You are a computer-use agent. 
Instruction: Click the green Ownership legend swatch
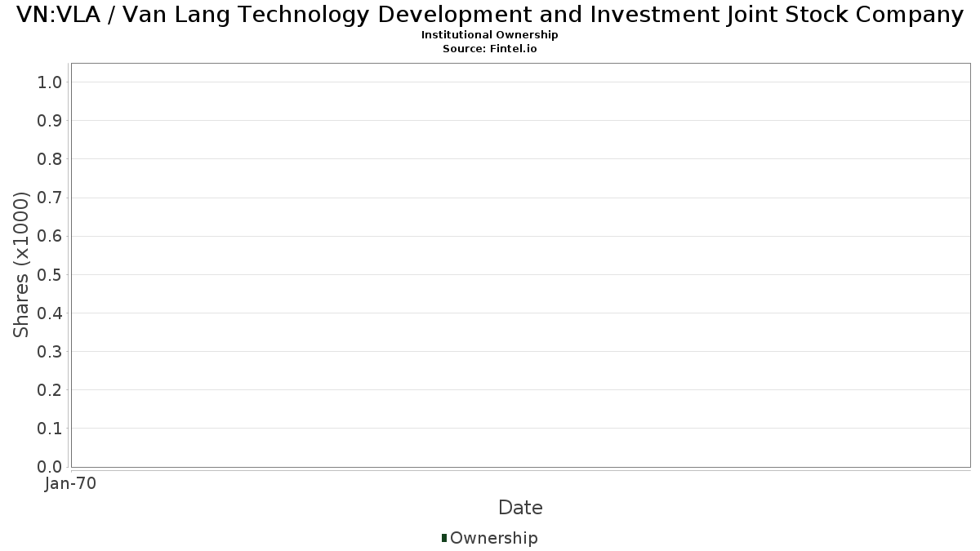point(443,538)
